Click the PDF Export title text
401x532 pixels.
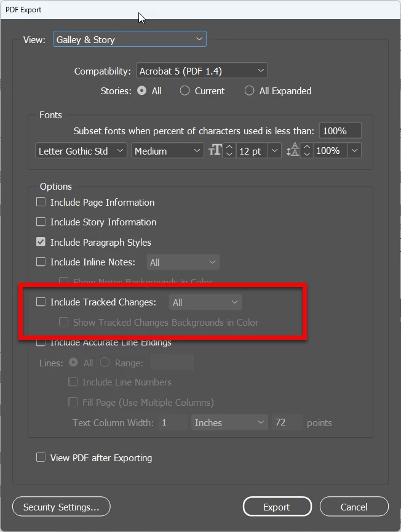pos(23,9)
